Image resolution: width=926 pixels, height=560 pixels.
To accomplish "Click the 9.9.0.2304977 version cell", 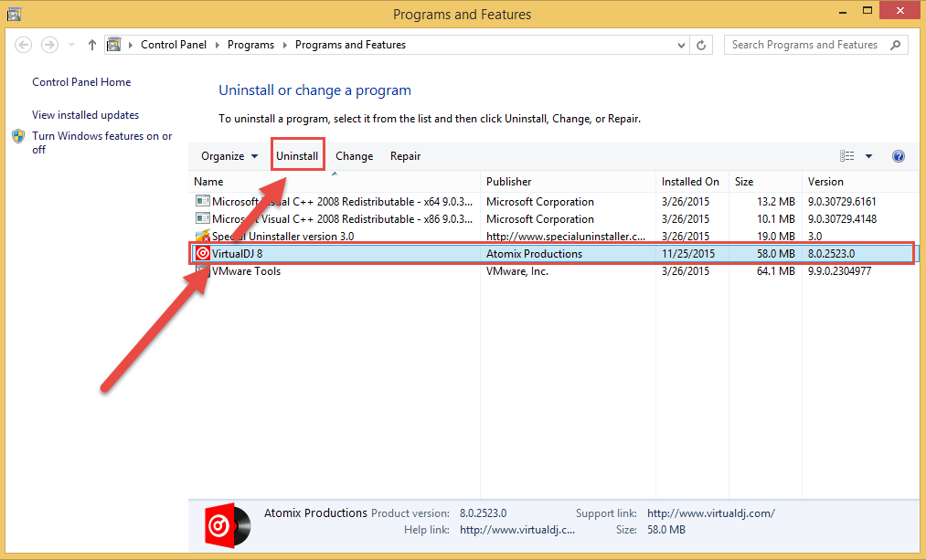I will [839, 271].
